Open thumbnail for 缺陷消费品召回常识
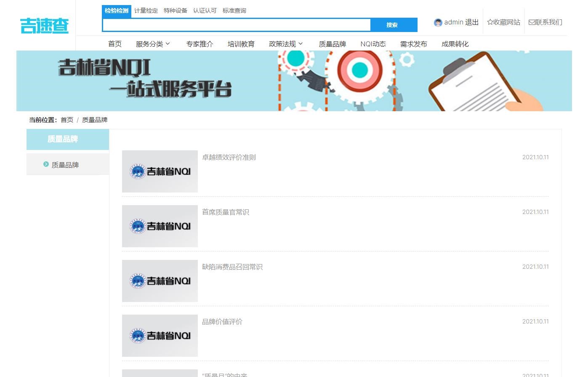The image size is (588, 377). [x=160, y=281]
